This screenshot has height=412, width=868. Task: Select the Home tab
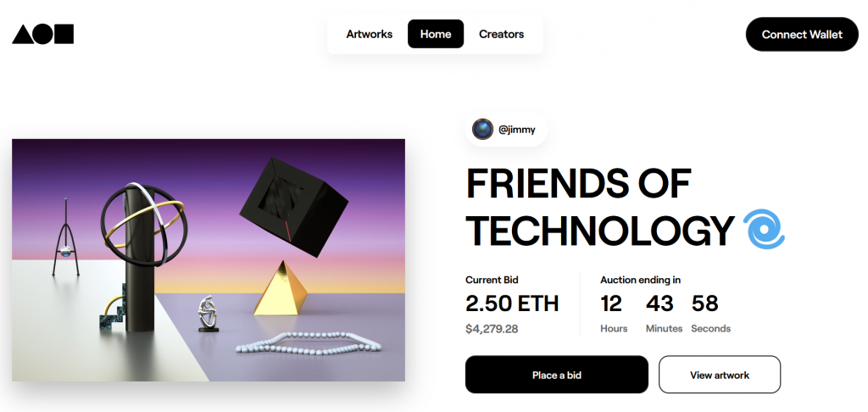point(436,34)
